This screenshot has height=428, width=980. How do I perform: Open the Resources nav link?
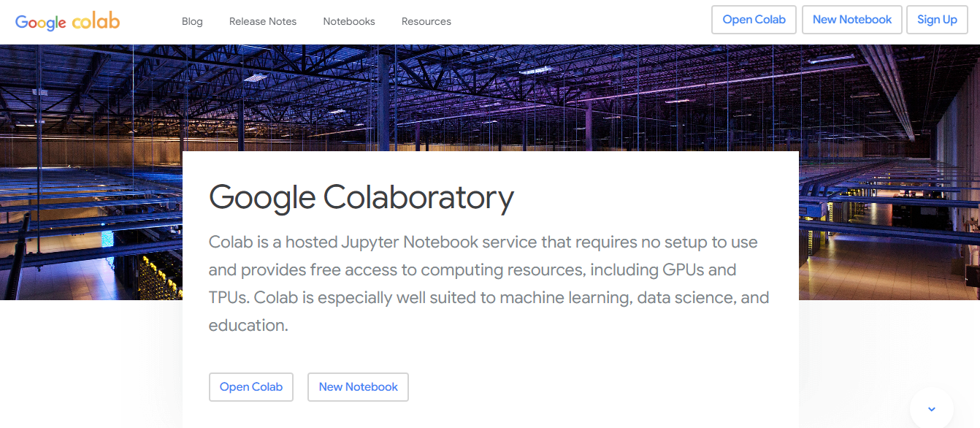click(x=426, y=21)
